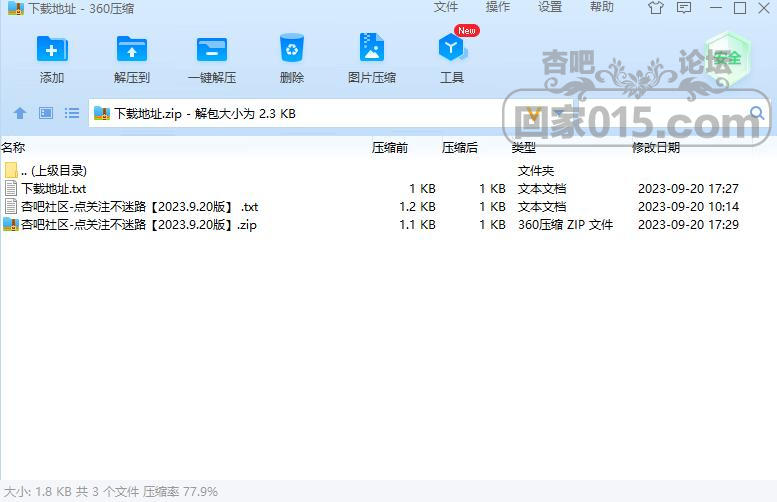Open the 设置 (Settings) menu

tap(550, 8)
